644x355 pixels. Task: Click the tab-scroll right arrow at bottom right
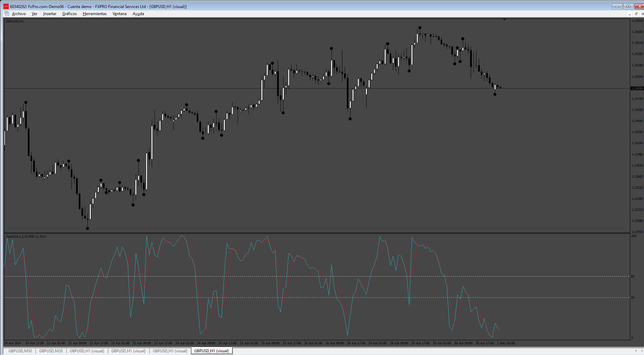(x=642, y=351)
